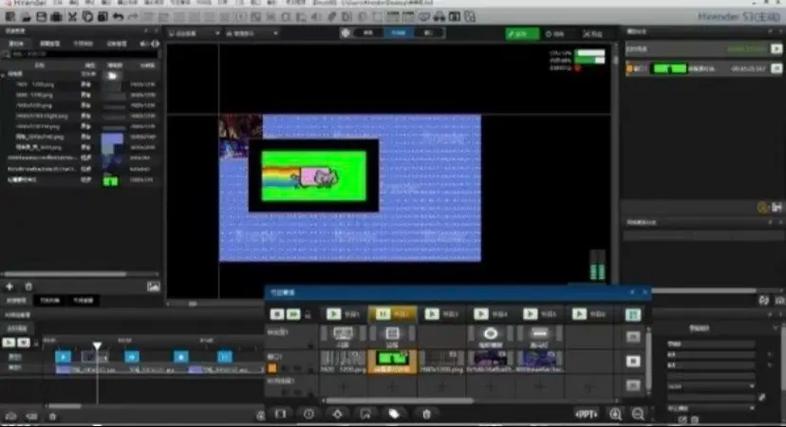Click the timeline play button
This screenshot has height=427, width=786.
point(9,342)
